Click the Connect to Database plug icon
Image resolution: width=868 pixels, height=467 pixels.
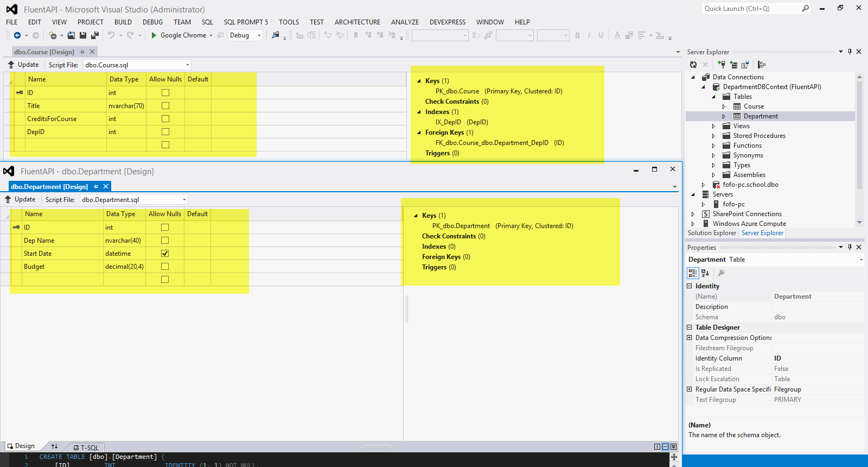722,65
